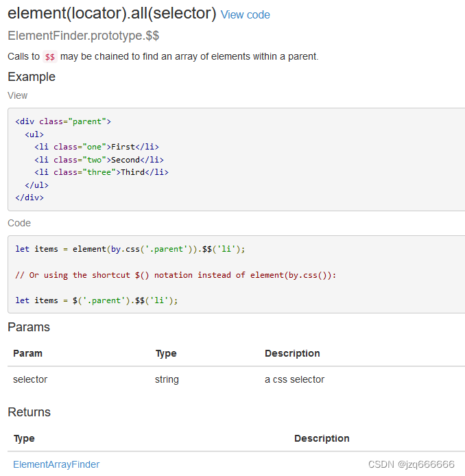
Task: Click the Example heading
Action: tap(32, 77)
